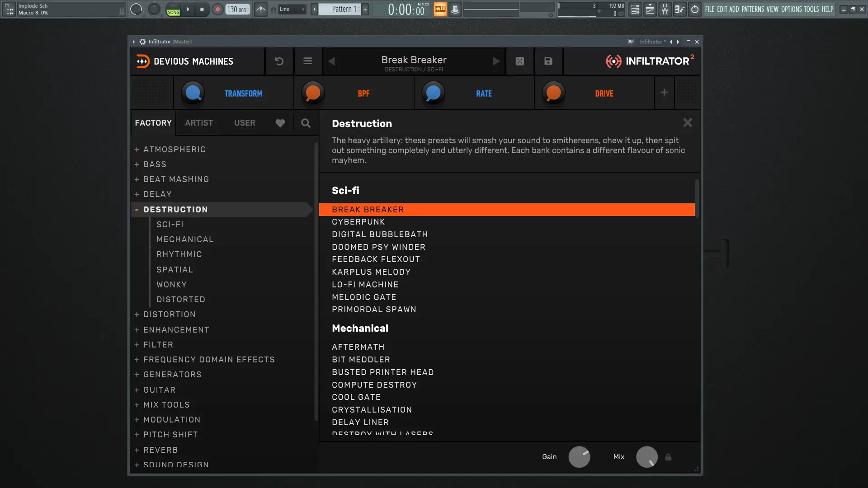Open the Infiltrator hamburger menu

(x=307, y=61)
